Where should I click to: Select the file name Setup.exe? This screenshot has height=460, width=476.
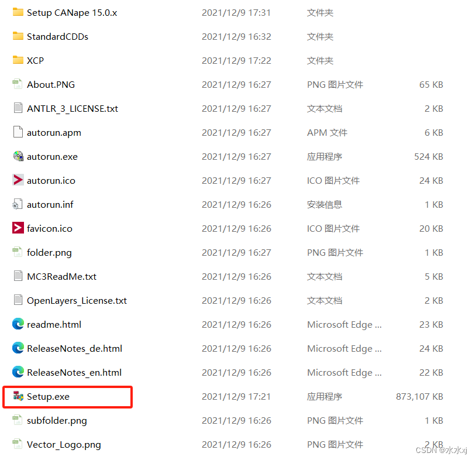pyautogui.click(x=49, y=396)
